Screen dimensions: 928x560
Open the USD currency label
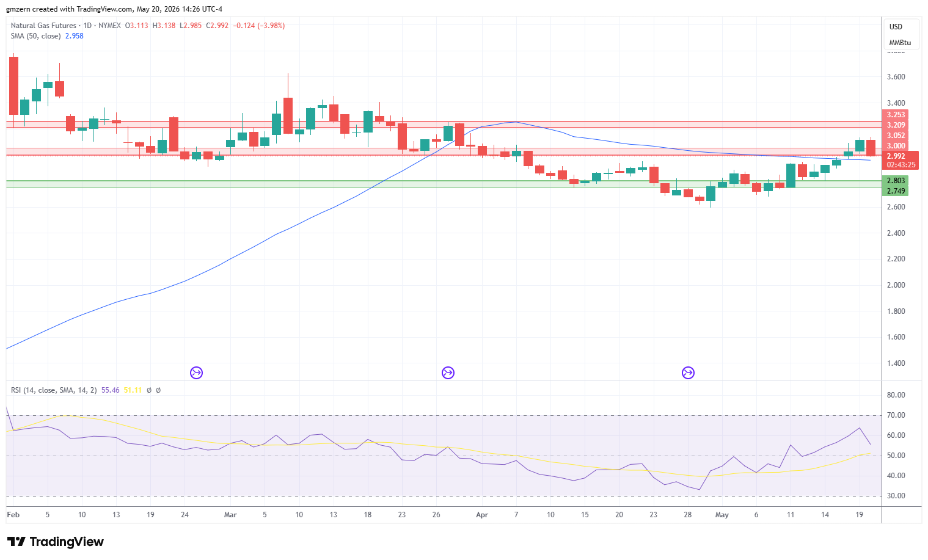tap(896, 27)
